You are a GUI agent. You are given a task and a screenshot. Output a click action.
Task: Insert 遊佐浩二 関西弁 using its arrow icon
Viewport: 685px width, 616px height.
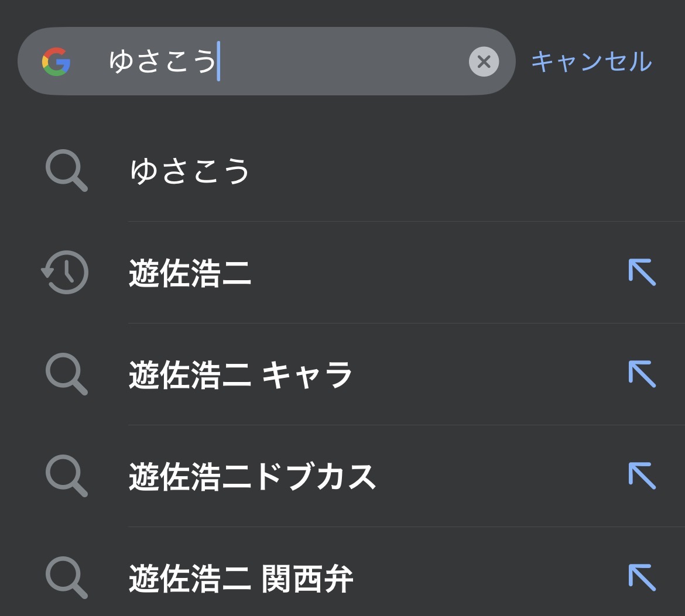pyautogui.click(x=642, y=578)
